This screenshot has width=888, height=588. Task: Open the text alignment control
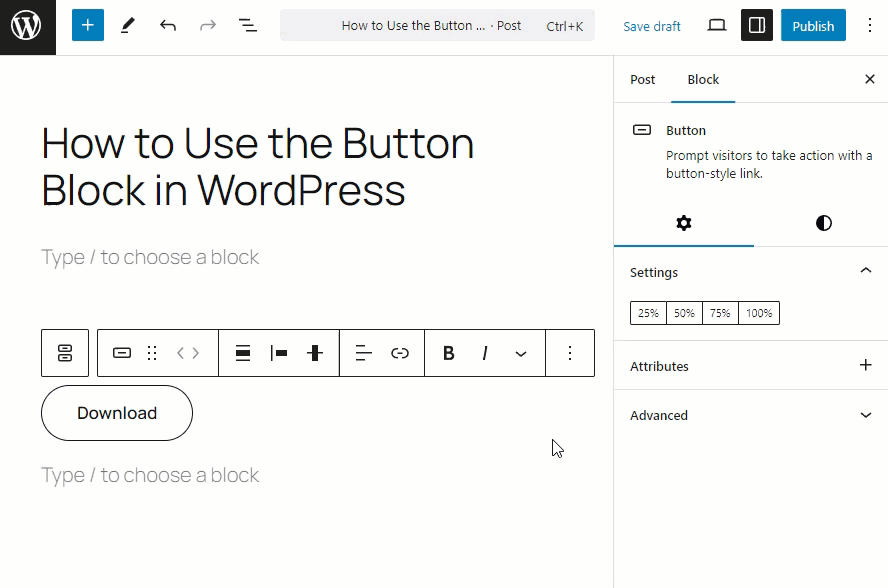[364, 353]
